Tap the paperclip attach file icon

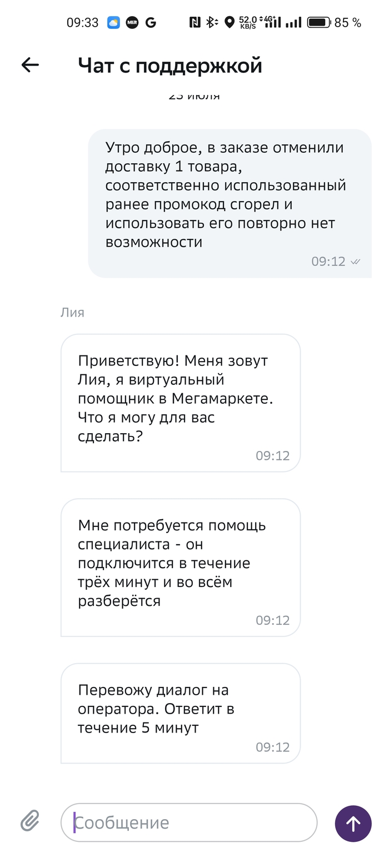click(x=30, y=820)
